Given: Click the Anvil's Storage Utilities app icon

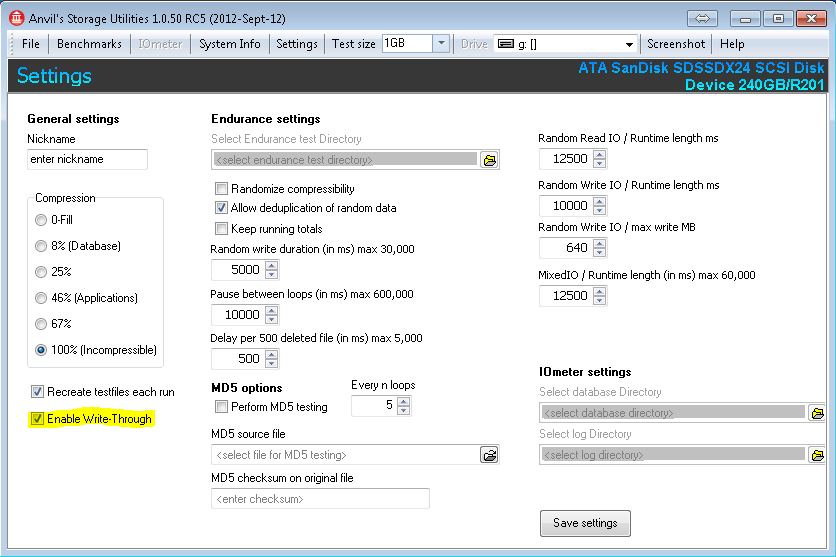Looking at the screenshot, I should [x=16, y=18].
